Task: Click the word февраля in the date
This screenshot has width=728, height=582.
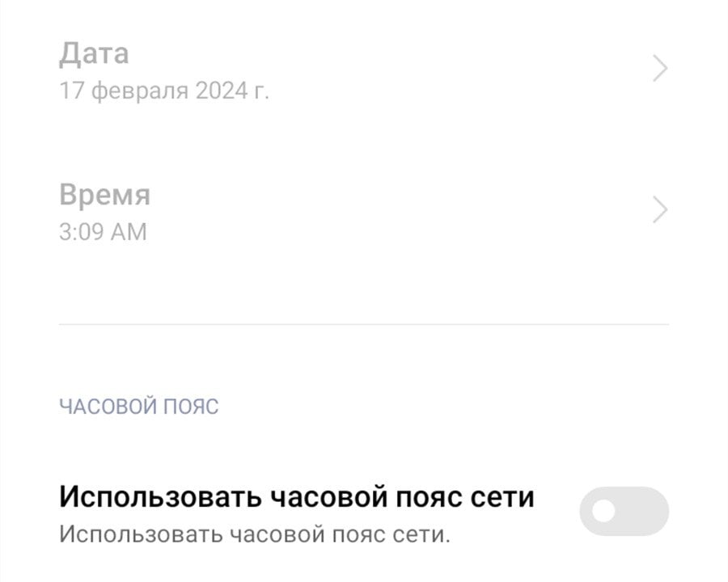Action: pos(140,91)
